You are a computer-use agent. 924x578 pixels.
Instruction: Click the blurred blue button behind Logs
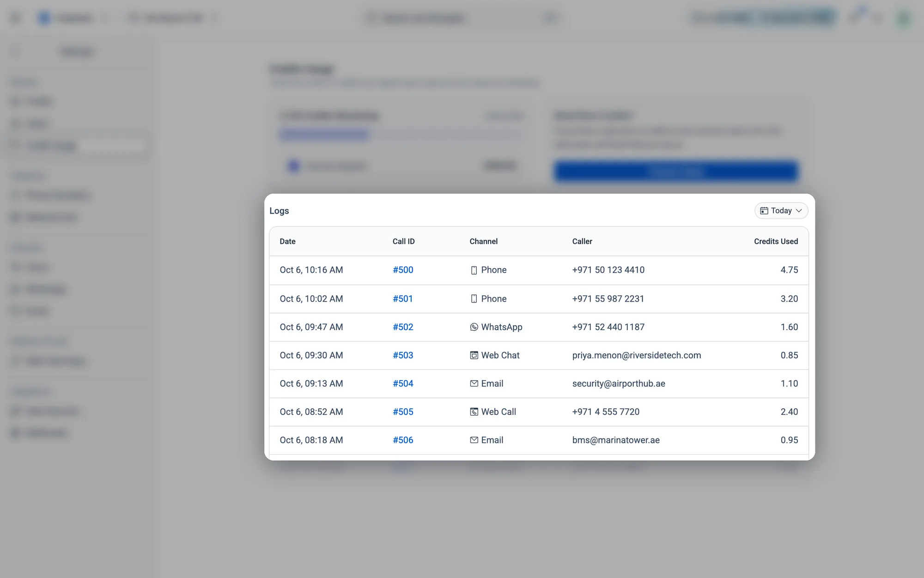click(676, 172)
